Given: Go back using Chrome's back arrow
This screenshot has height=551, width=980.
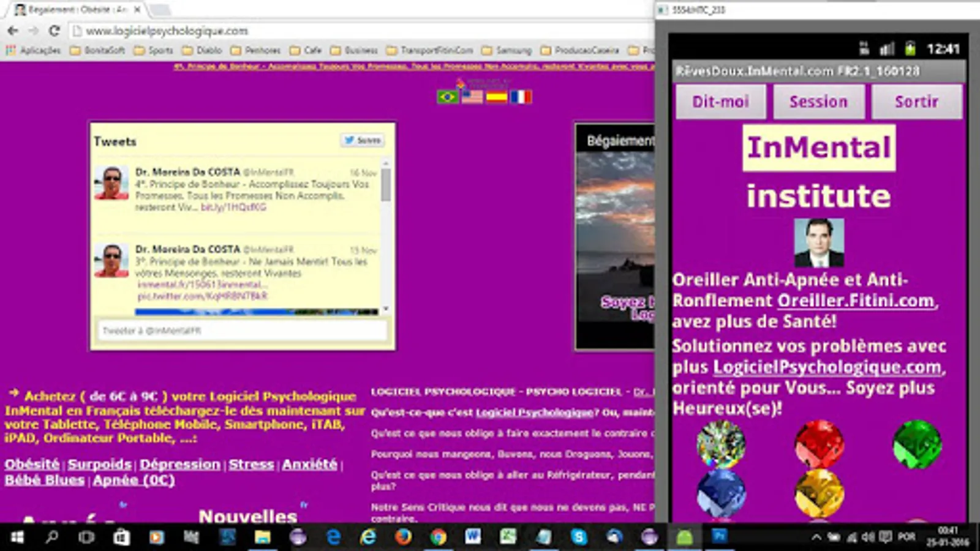Looking at the screenshot, I should [13, 31].
